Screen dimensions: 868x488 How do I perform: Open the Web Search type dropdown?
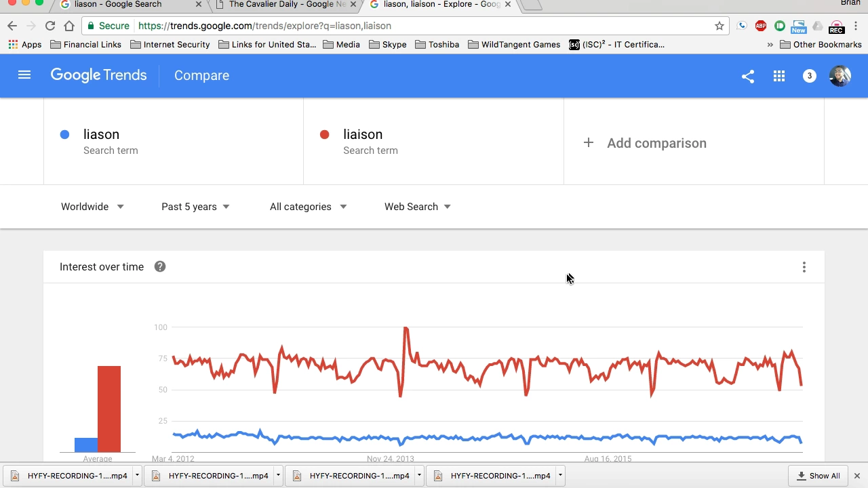click(x=418, y=207)
